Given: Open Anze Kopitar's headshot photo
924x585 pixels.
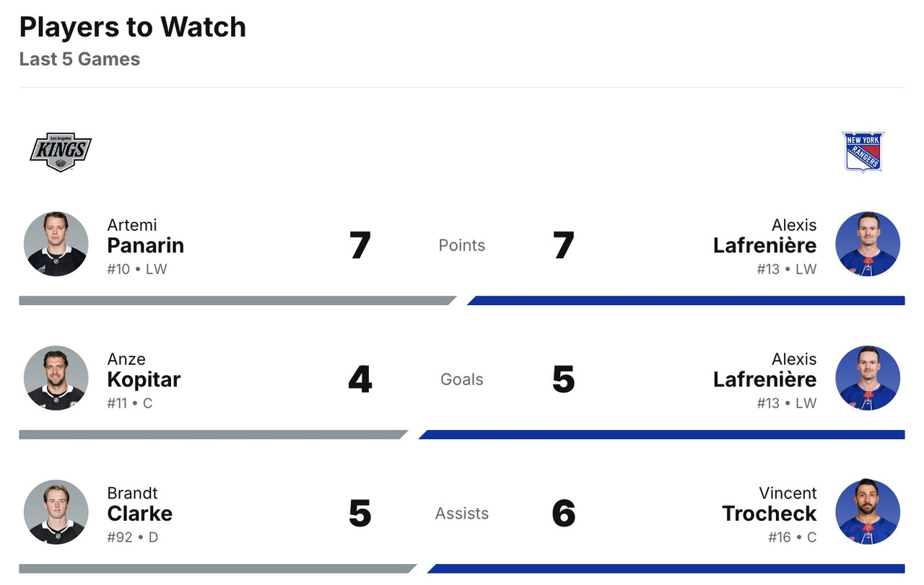Looking at the screenshot, I should [x=56, y=378].
